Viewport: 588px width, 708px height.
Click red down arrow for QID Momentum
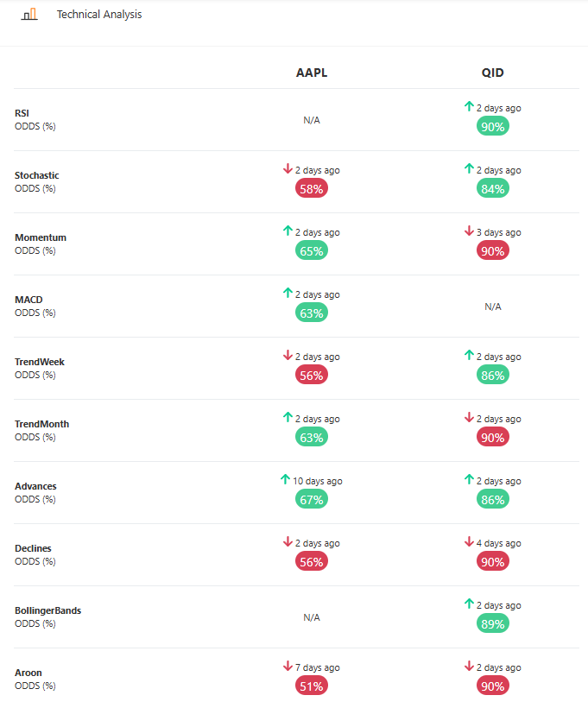pyautogui.click(x=469, y=231)
